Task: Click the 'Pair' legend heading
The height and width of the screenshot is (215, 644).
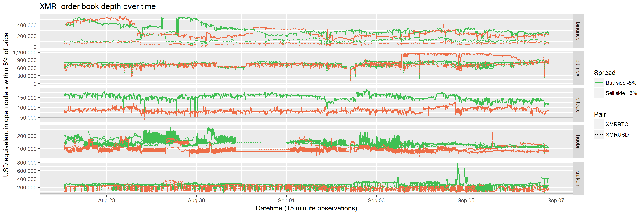Action: coord(600,114)
